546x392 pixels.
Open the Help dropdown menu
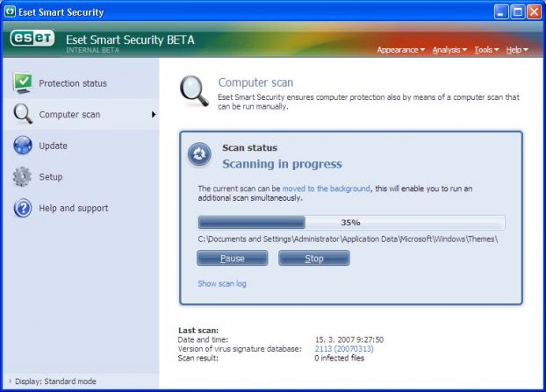click(516, 50)
